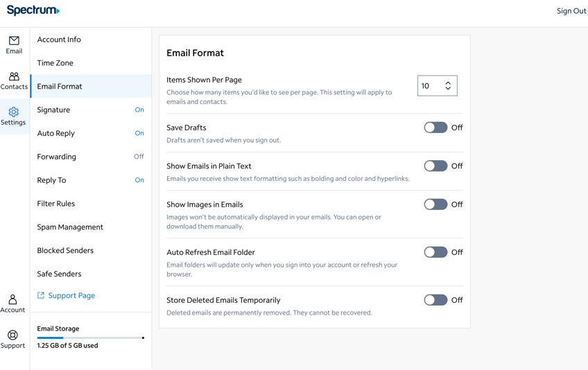Click the Sign Out link
This screenshot has width=588, height=370.
[571, 11]
